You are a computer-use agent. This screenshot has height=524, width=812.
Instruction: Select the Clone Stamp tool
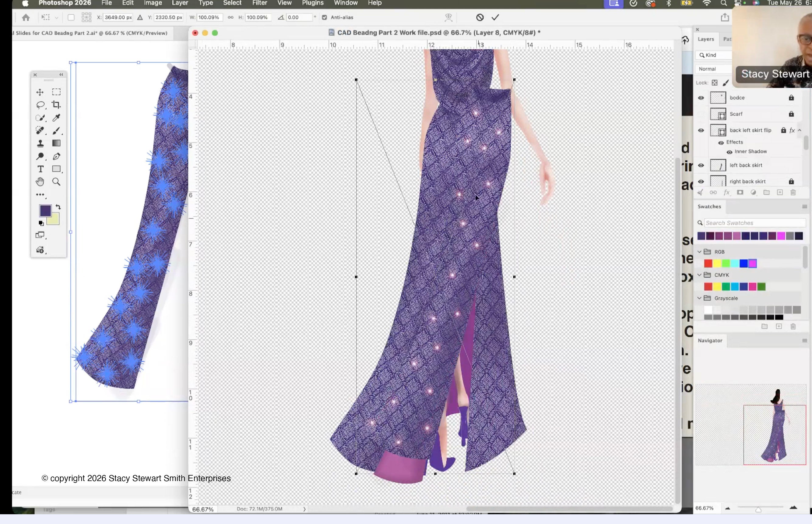coord(40,143)
